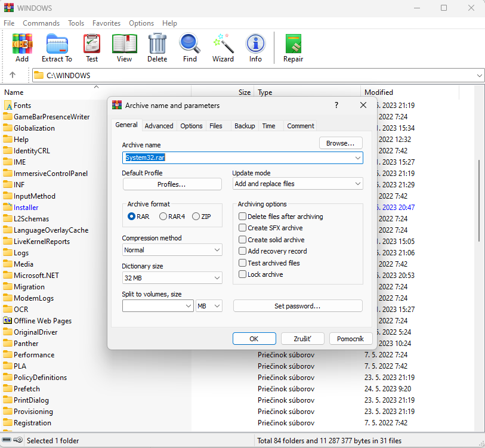Switch to the Advanced tab
Viewport: 485px width, 448px height.
[x=159, y=126]
